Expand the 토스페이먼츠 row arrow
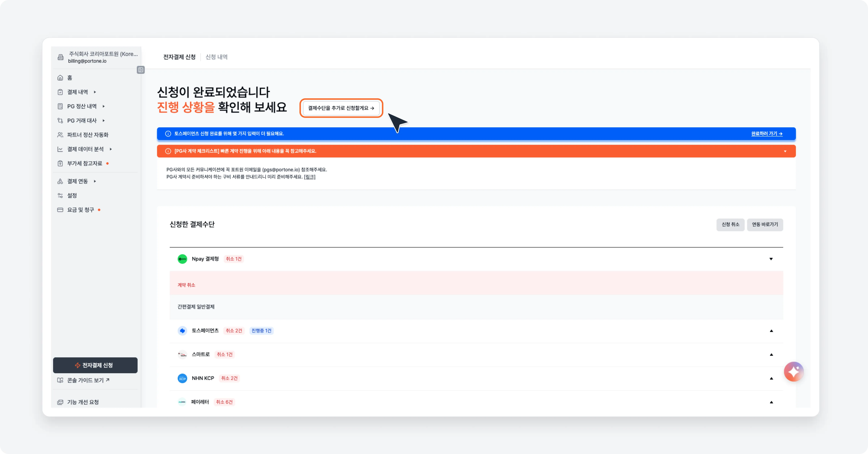Image resolution: width=868 pixels, height=454 pixels. tap(771, 331)
